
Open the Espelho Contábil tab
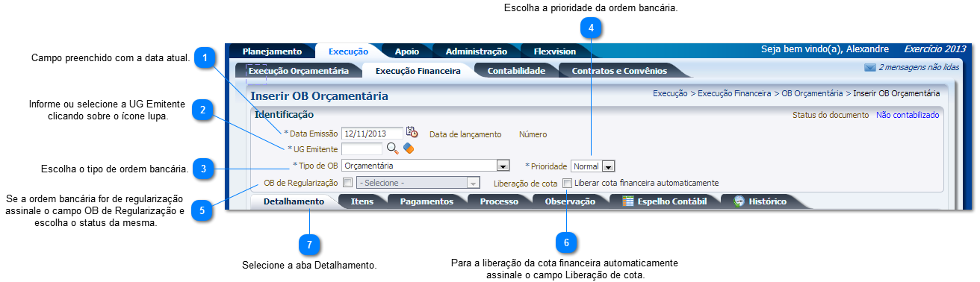[x=665, y=201]
